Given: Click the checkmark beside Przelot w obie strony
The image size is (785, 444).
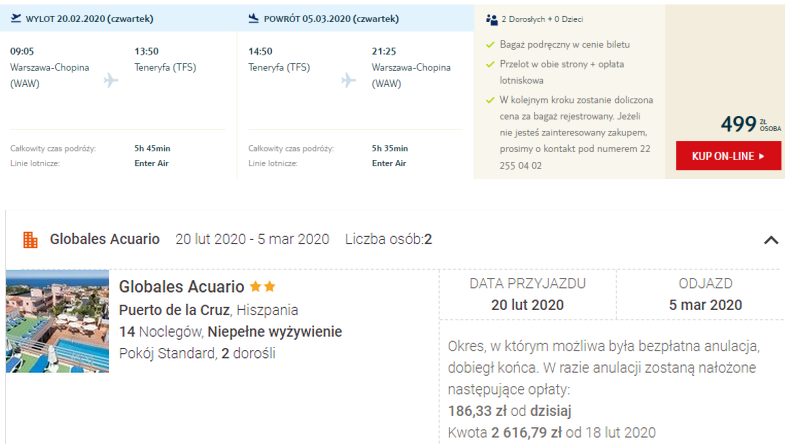Looking at the screenshot, I should click(x=490, y=65).
